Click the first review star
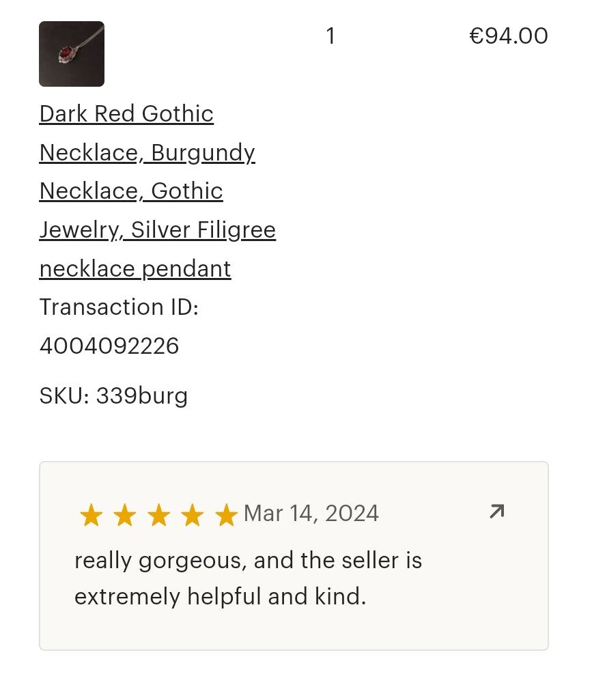Image resolution: width=592 pixels, height=700 pixels. tap(91, 515)
